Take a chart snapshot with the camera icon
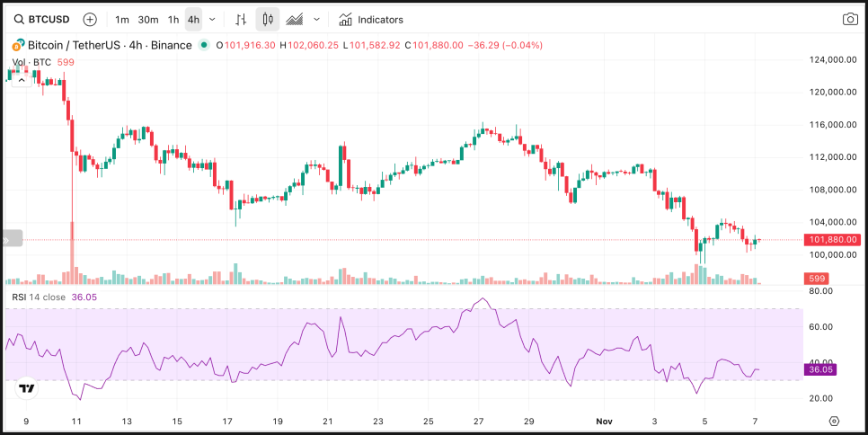 849,19
